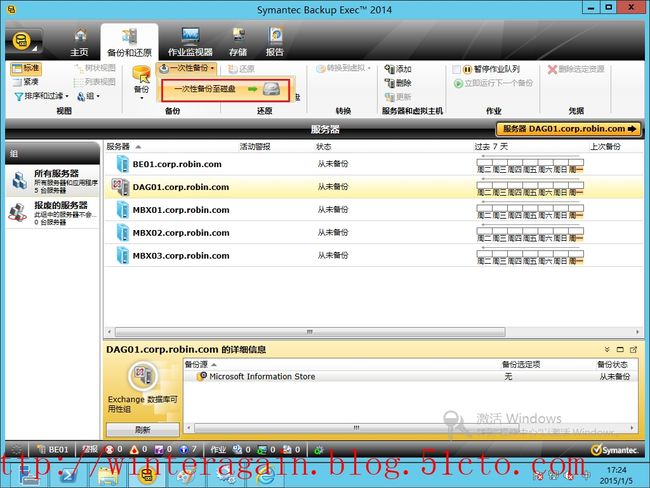Open PowerShell from the Windows taskbar

pyautogui.click(x=68, y=475)
